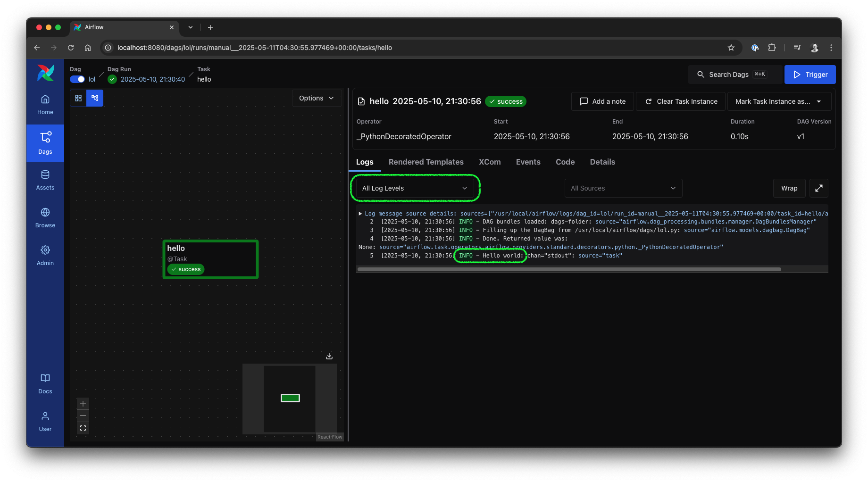The image size is (868, 482).
Task: Switch to grid view layout
Action: tap(78, 98)
